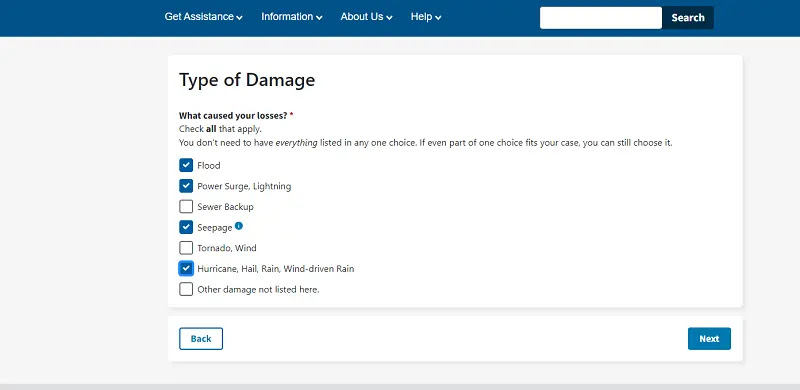This screenshot has height=390, width=800.
Task: Go Back to the previous page
Action: (201, 338)
